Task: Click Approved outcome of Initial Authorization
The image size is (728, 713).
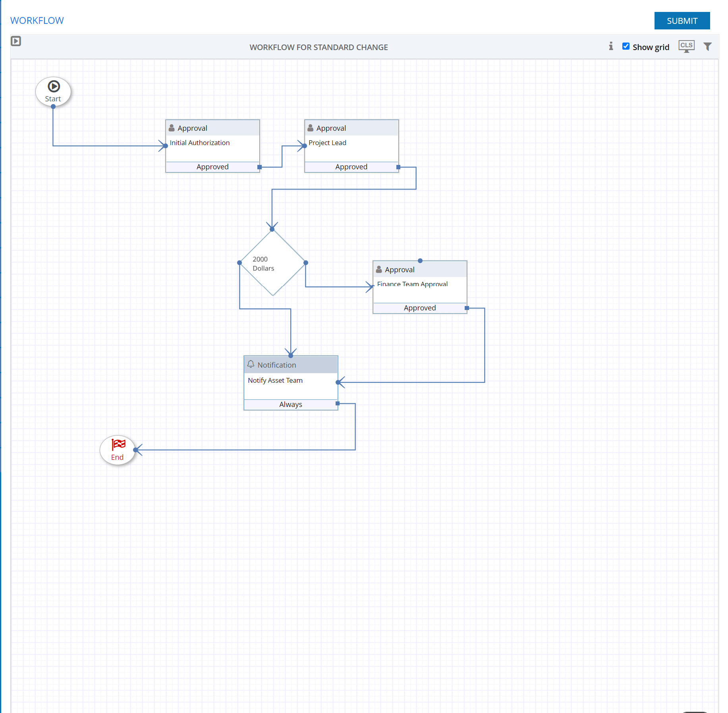Action: 212,167
